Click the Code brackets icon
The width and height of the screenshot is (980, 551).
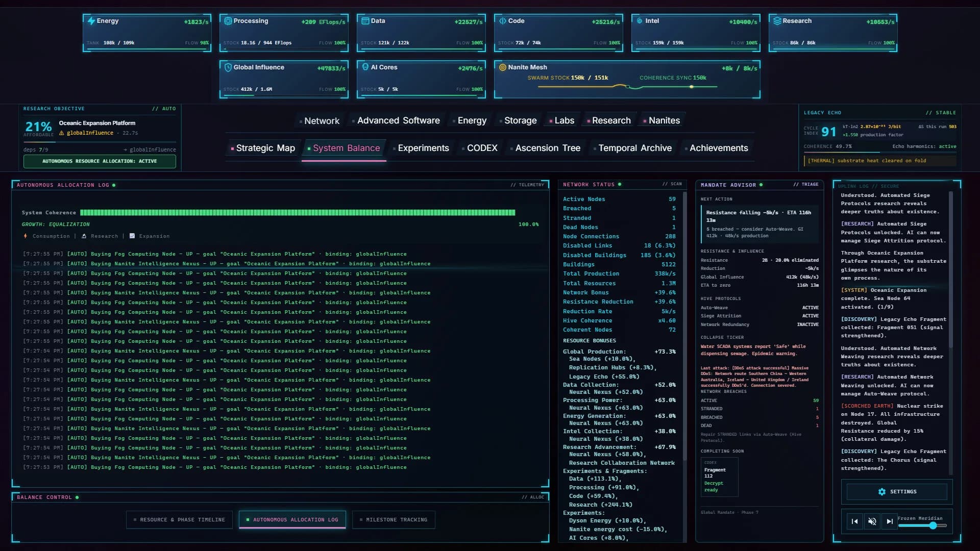point(503,21)
